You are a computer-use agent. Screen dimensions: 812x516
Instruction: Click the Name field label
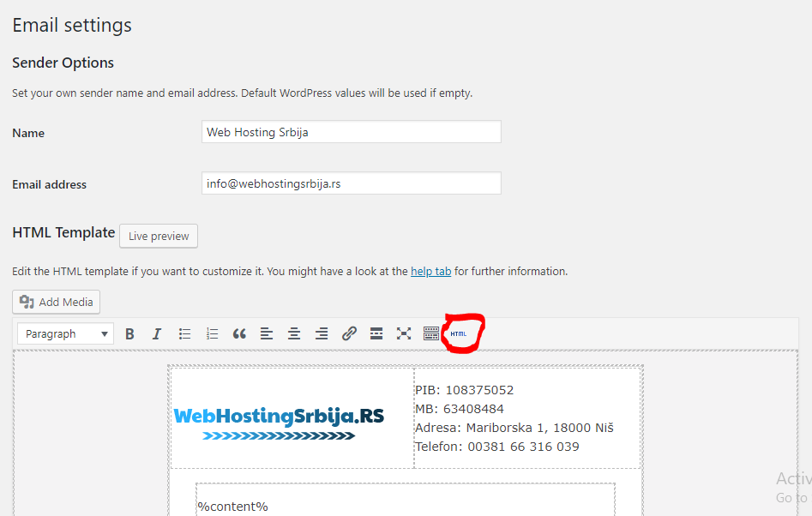point(28,133)
